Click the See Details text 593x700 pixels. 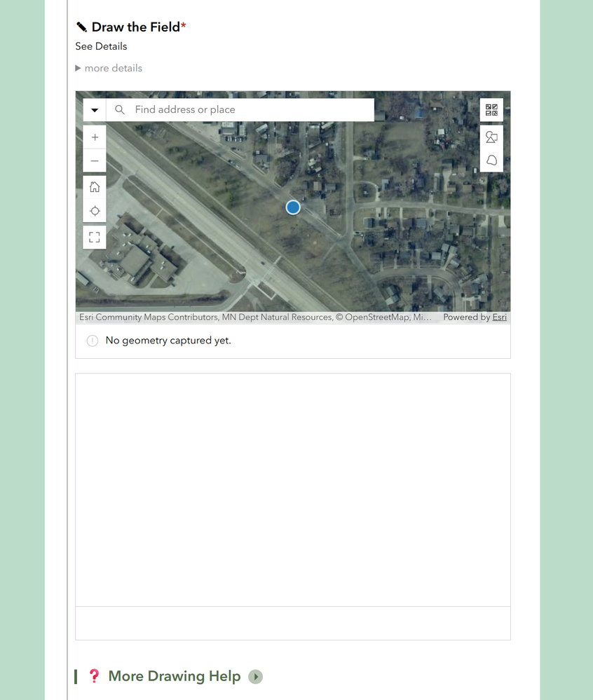[x=101, y=46]
